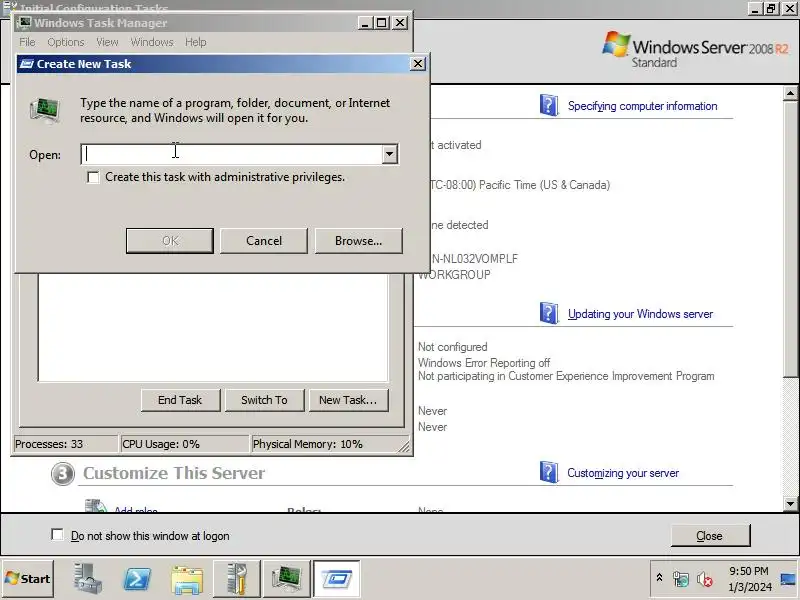Viewport: 800px width, 600px height.
Task: Click the vertical scrollbar thumb in Initial Configuration Tasks
Action: pyautogui.click(x=790, y=239)
